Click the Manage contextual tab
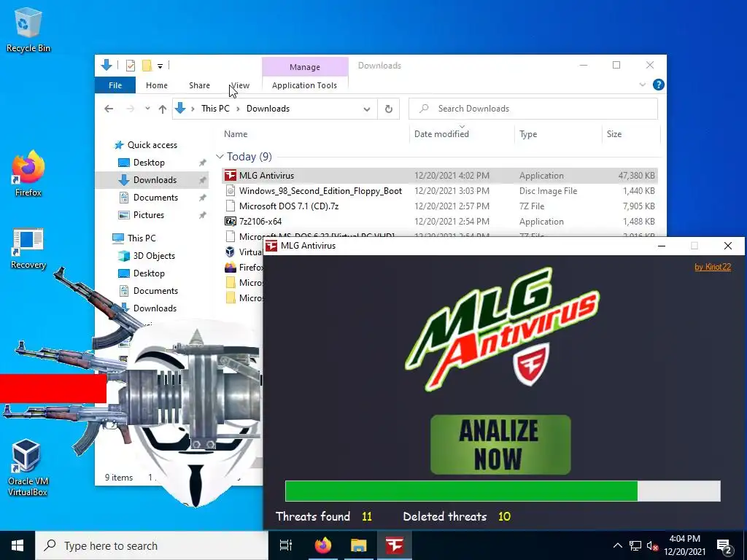Viewport: 747px width, 560px height. tap(305, 67)
